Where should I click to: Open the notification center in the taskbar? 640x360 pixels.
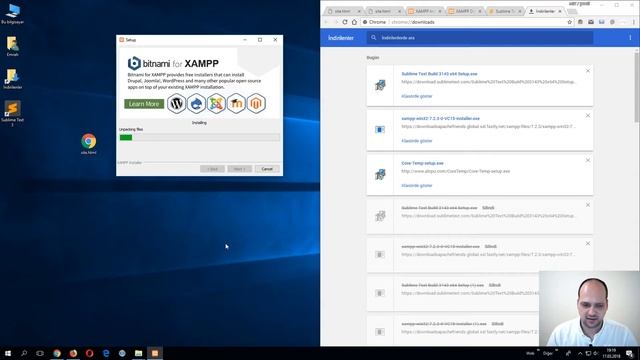[x=630, y=353]
